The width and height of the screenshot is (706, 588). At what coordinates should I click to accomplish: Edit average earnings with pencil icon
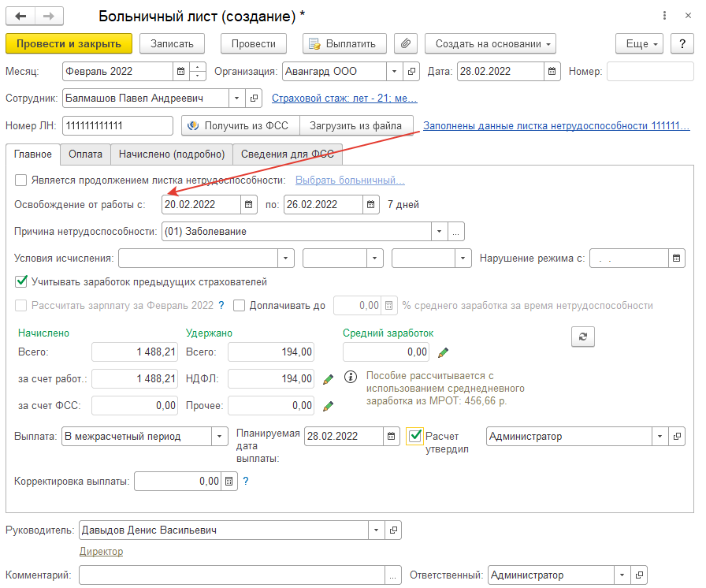click(444, 352)
